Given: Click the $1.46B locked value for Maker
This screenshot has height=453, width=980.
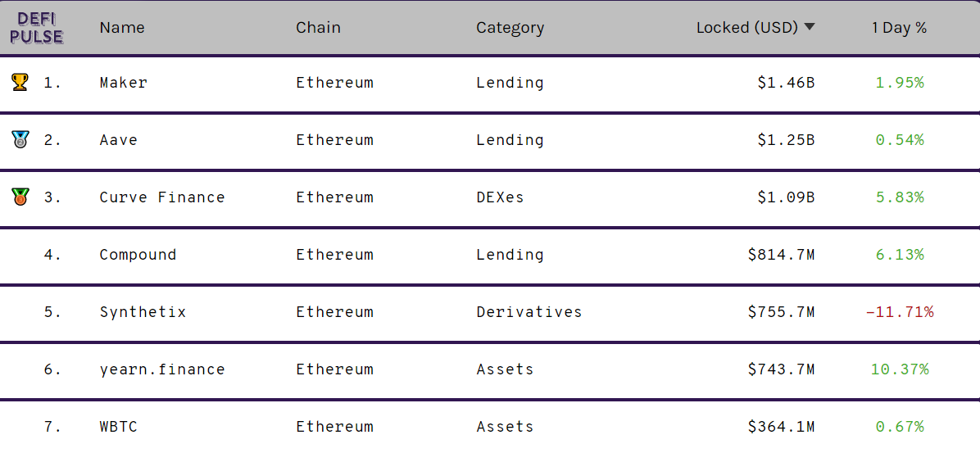Looking at the screenshot, I should [x=786, y=83].
